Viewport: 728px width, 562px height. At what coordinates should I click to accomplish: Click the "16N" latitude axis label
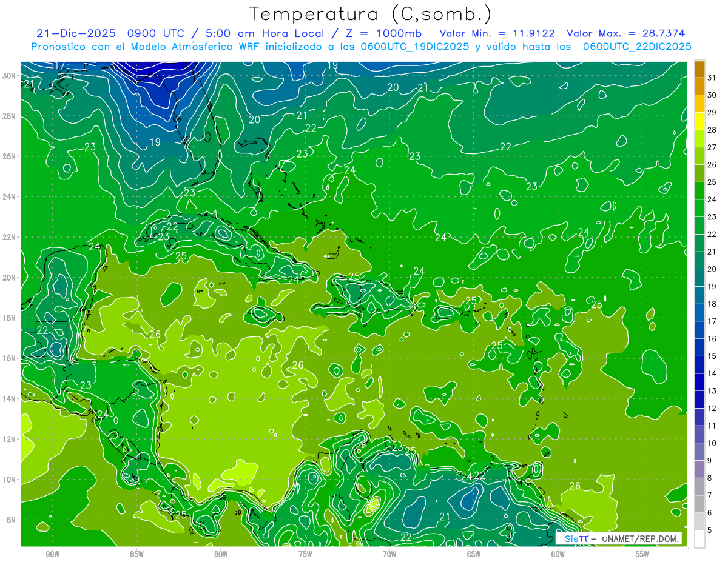(x=10, y=358)
